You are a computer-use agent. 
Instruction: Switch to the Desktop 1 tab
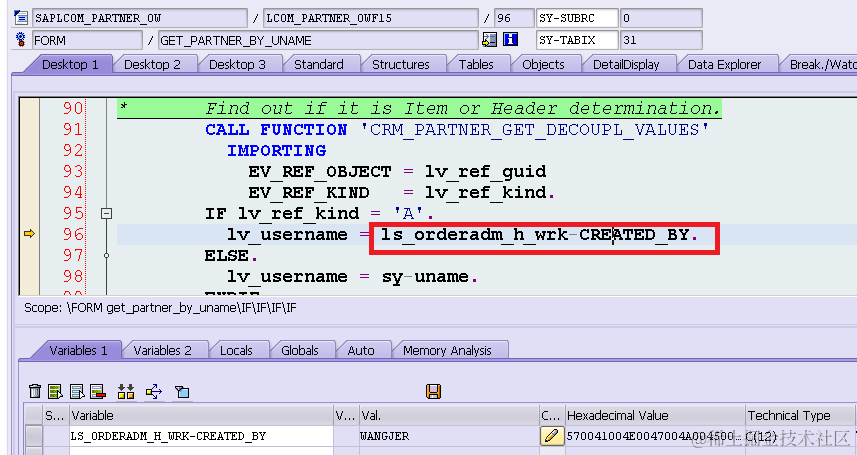click(x=70, y=65)
